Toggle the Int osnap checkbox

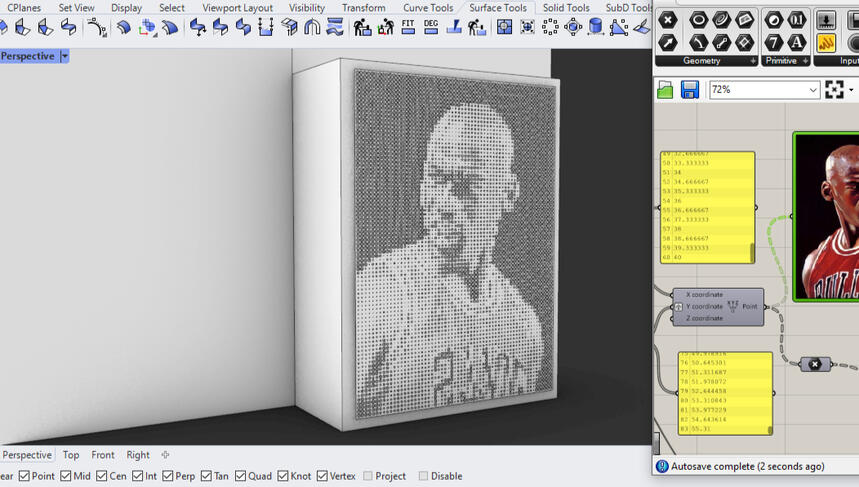tap(138, 476)
